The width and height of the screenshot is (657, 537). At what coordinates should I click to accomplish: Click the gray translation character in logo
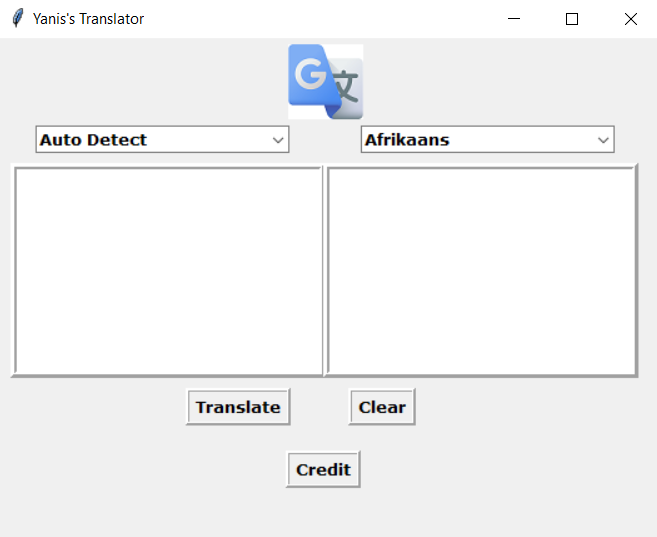tap(345, 89)
